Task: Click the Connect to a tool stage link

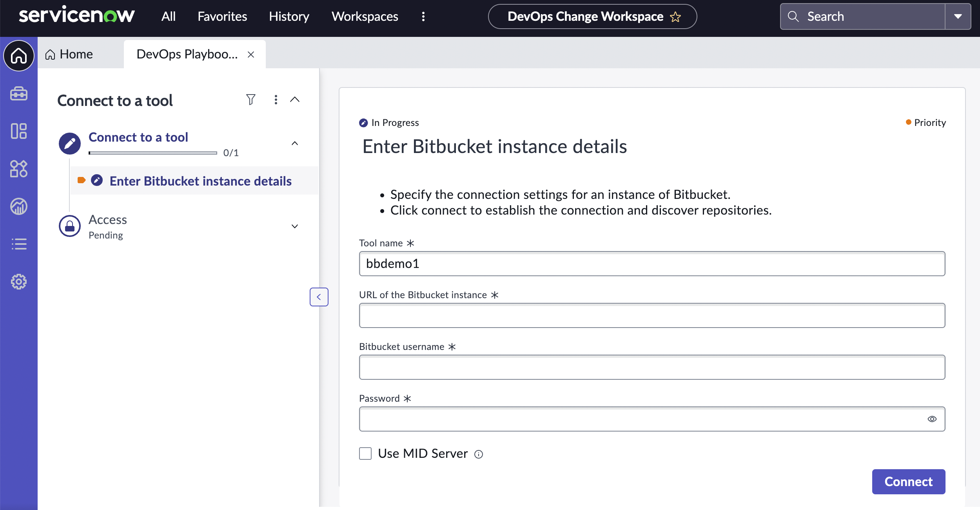Action: (x=138, y=137)
